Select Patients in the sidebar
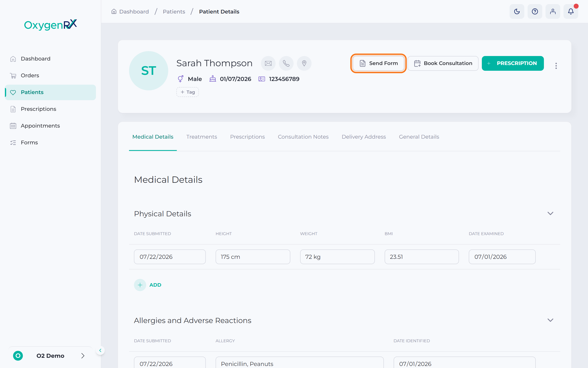Screen dimensions: 588x368 (50, 92)
